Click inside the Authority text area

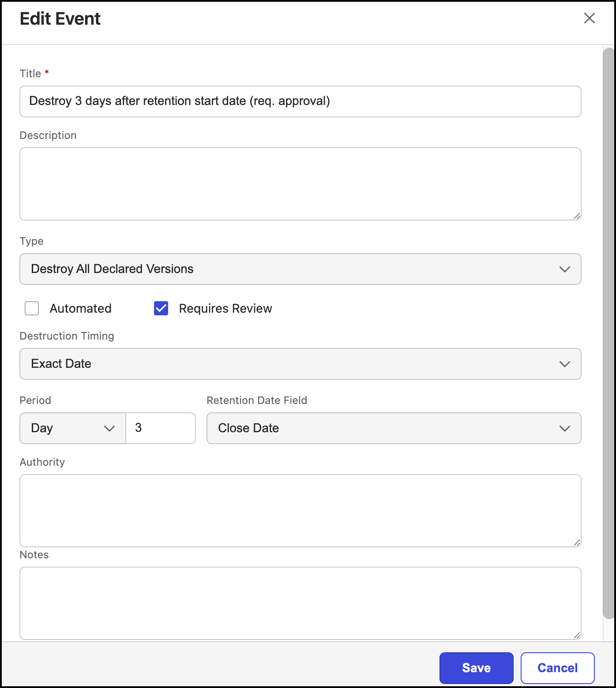click(x=300, y=510)
